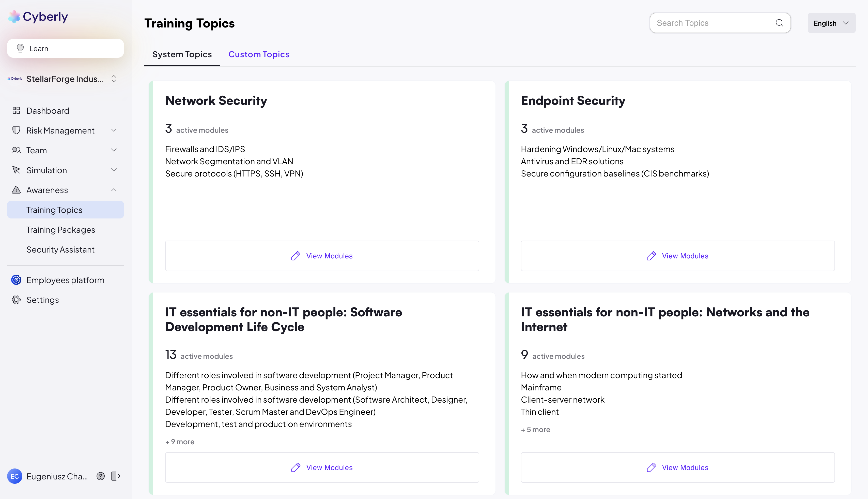This screenshot has height=499, width=868.
Task: Select the Simulation cursor icon
Action: (x=16, y=170)
